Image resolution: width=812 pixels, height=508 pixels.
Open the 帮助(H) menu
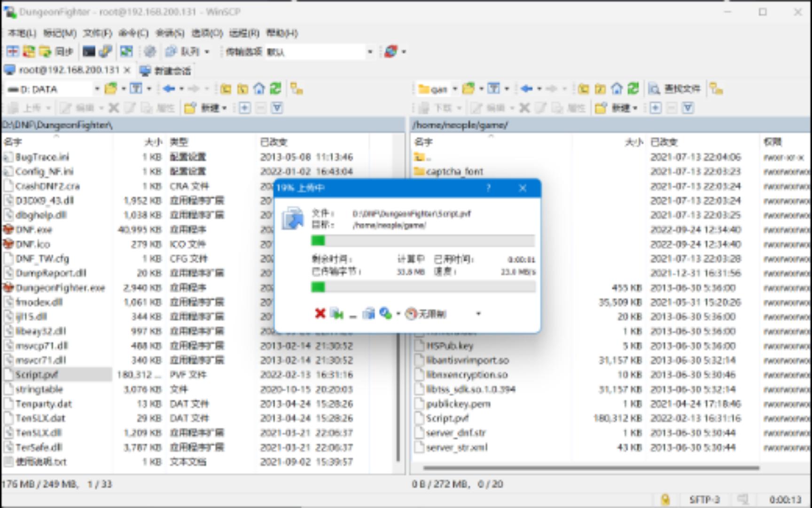coord(282,33)
